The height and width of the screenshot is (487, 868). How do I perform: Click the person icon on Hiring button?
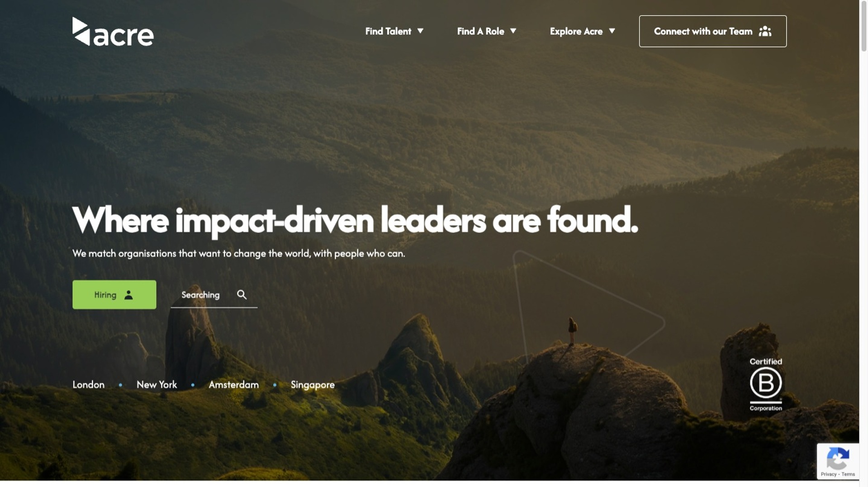click(128, 295)
